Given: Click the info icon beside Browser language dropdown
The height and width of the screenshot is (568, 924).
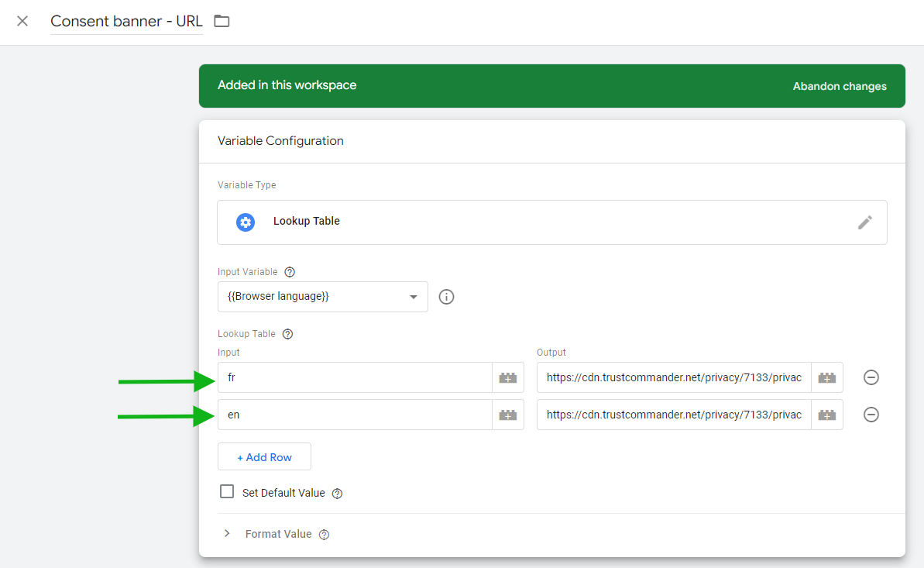Looking at the screenshot, I should pos(446,297).
